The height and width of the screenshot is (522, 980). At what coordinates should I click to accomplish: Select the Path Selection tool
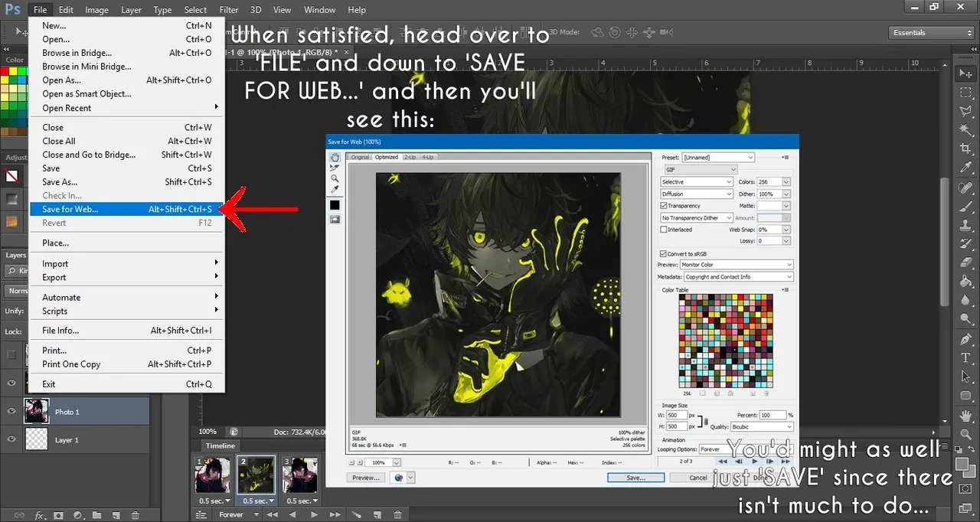[965, 377]
